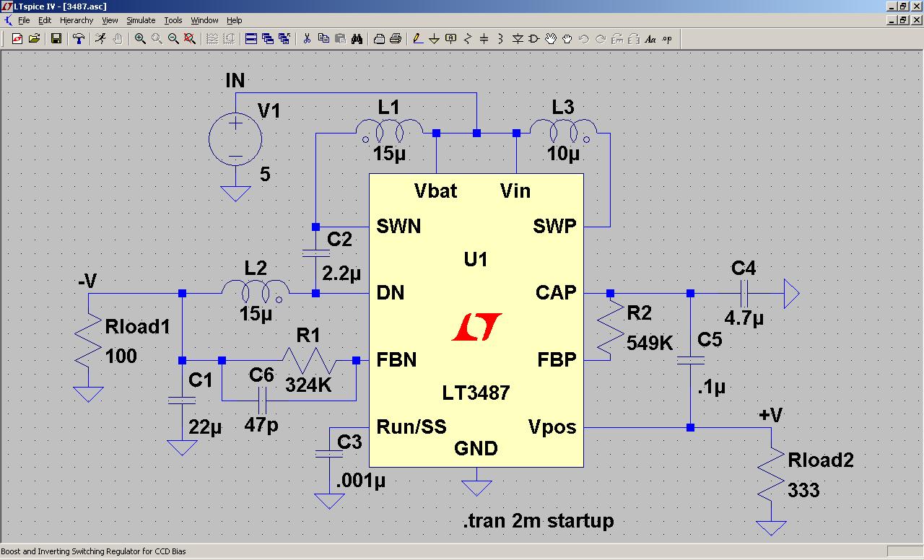924x560 pixels.
Task: Save the schematic with the floppy disk icon
Action: pyautogui.click(x=56, y=39)
